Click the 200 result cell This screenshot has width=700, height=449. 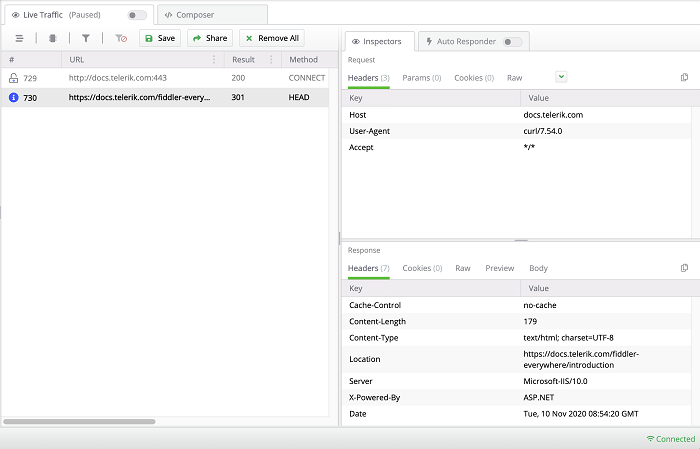(x=238, y=78)
